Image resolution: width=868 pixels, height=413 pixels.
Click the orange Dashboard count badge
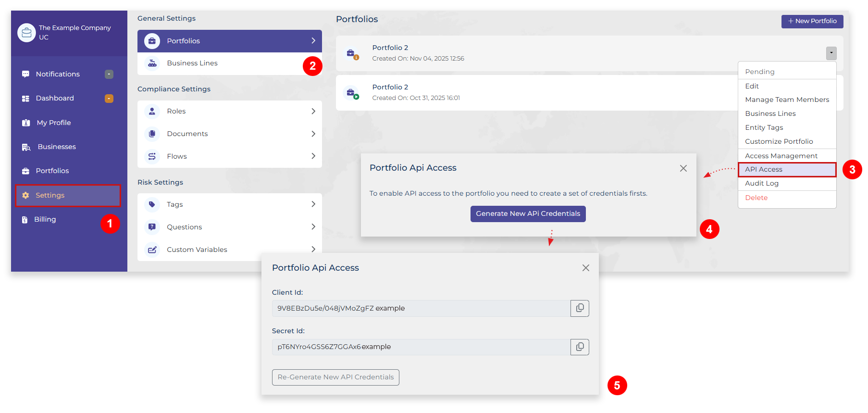109,98
